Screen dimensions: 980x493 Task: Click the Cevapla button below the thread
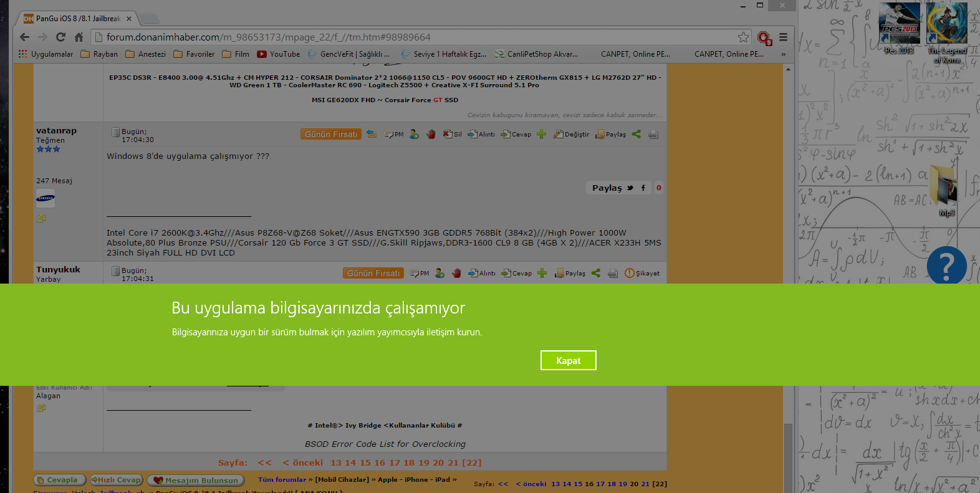[59, 480]
